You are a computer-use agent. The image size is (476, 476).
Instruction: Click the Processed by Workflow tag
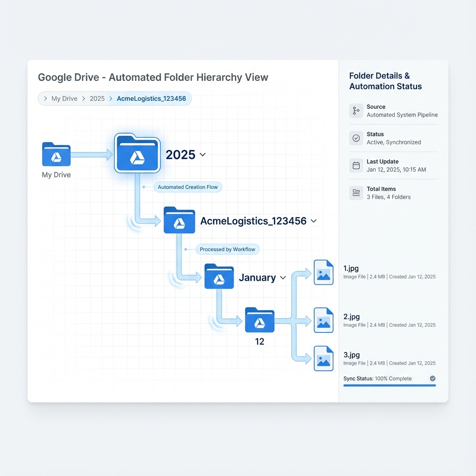tap(227, 249)
